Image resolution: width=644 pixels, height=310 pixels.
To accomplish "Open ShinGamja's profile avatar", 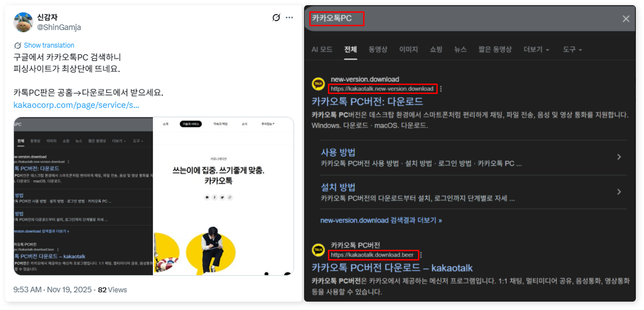I will [23, 22].
